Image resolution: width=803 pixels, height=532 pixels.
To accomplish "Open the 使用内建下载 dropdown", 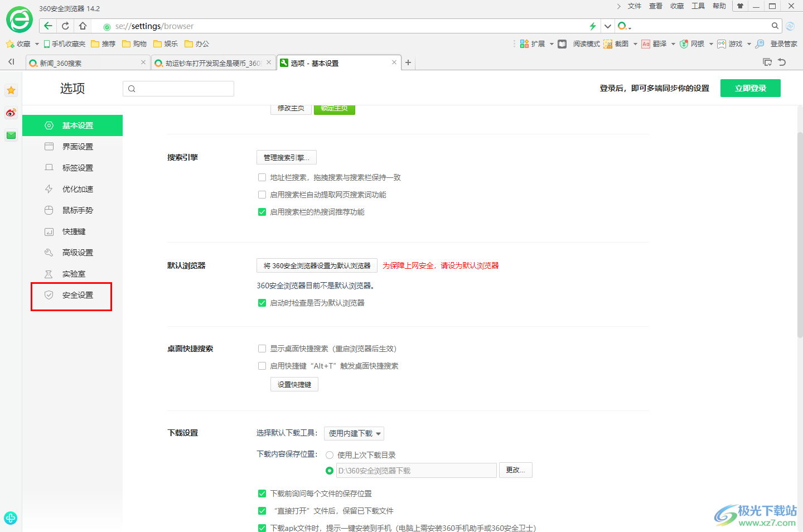I will click(x=354, y=433).
